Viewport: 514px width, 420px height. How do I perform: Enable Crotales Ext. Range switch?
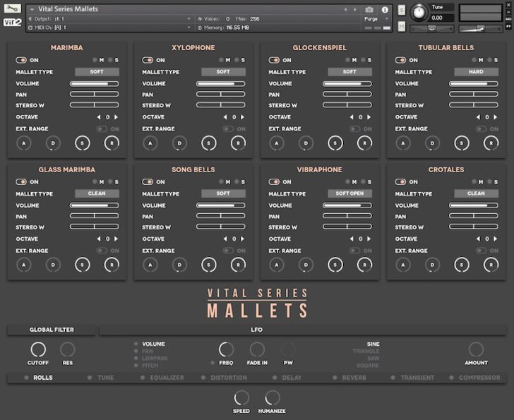coord(482,251)
